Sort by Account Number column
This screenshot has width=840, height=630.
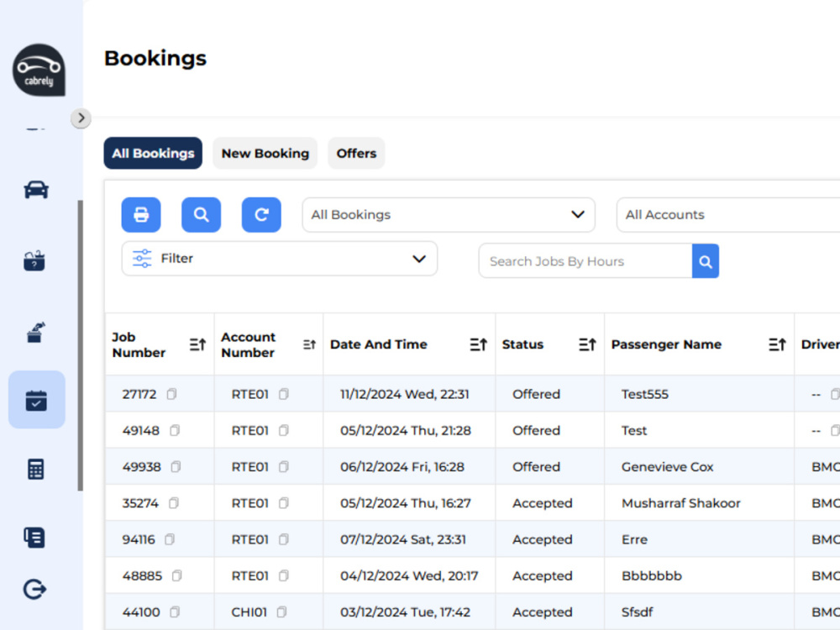pos(309,344)
